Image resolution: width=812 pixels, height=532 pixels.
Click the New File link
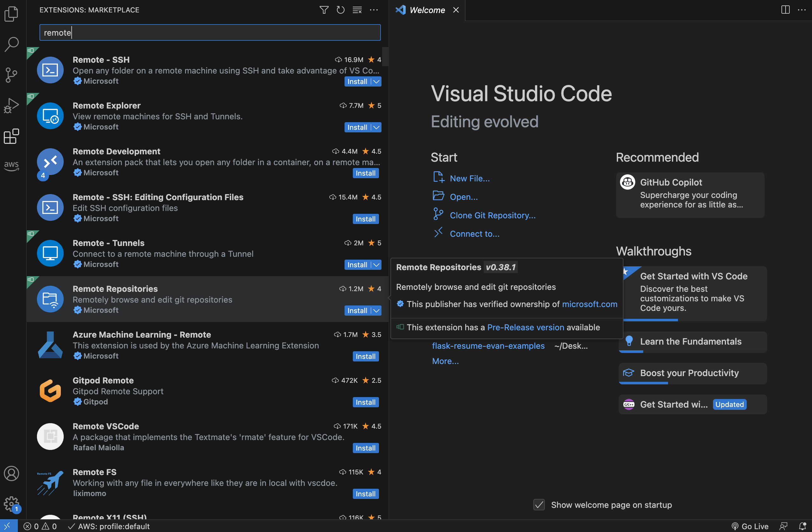tap(469, 178)
